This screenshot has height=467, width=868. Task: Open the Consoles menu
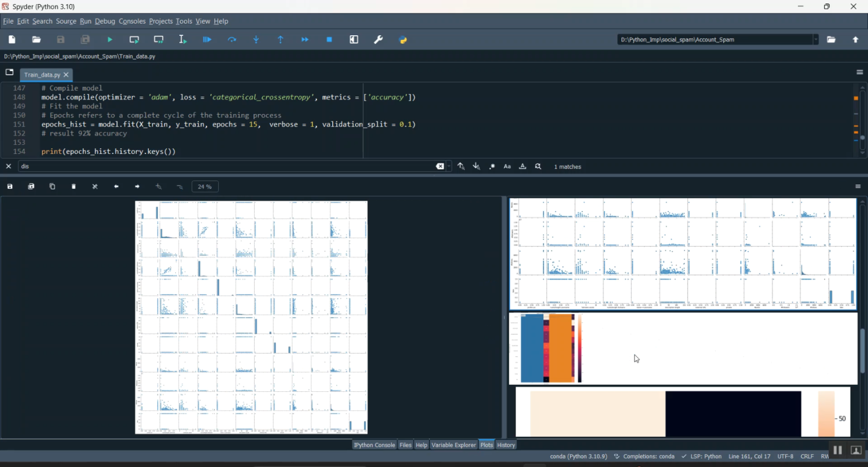[132, 21]
